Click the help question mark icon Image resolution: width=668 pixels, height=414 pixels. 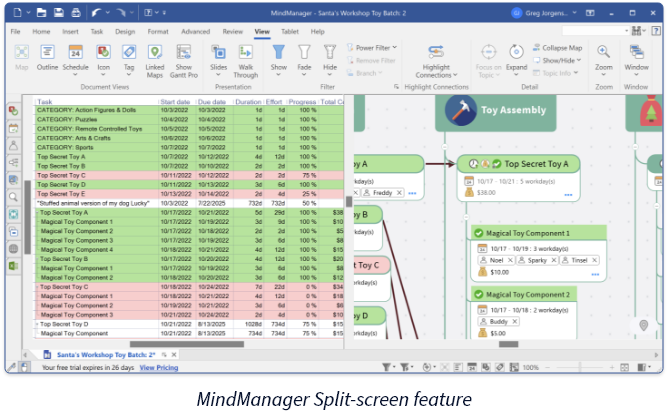(656, 31)
